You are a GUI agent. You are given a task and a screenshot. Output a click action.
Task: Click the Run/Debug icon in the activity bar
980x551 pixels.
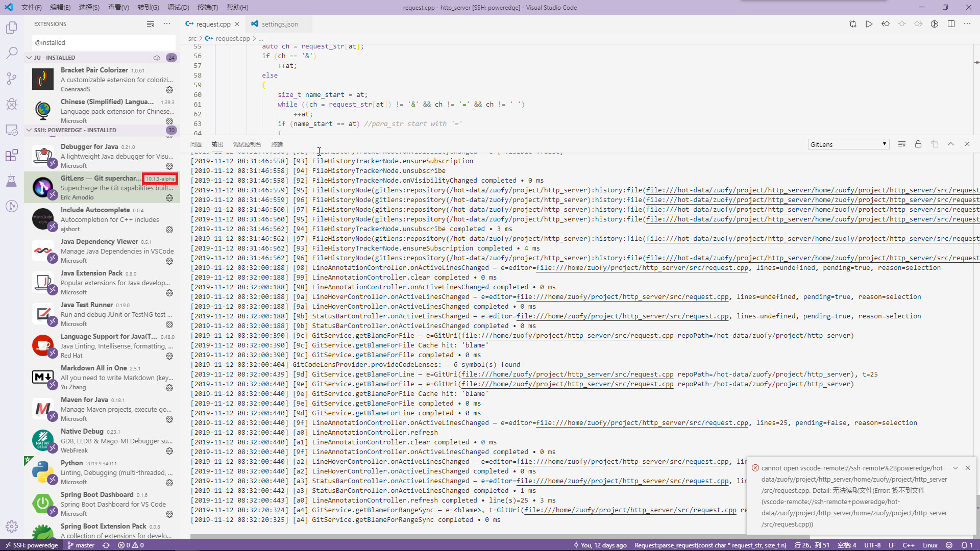pos(11,104)
